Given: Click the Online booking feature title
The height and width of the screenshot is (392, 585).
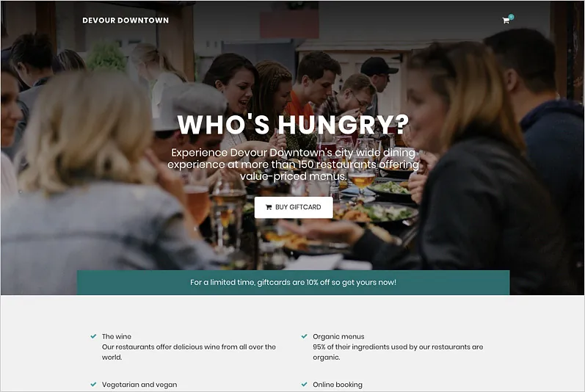Looking at the screenshot, I should [x=338, y=385].
